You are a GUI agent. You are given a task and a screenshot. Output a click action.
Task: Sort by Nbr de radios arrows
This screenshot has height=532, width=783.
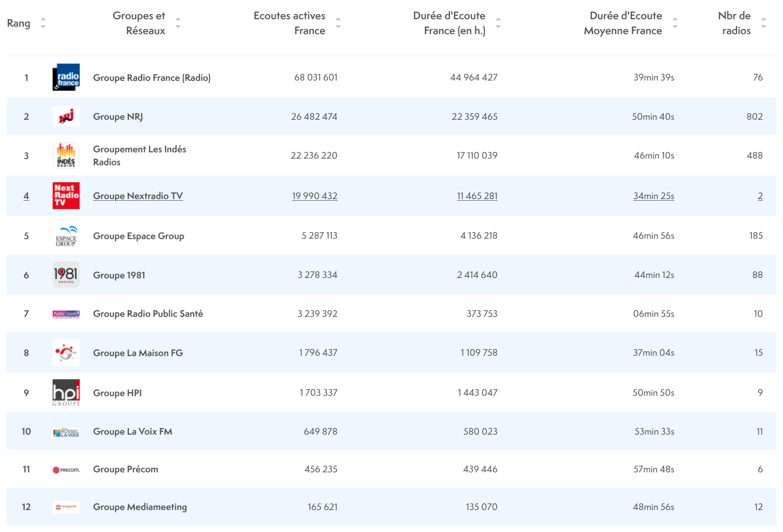(x=763, y=23)
